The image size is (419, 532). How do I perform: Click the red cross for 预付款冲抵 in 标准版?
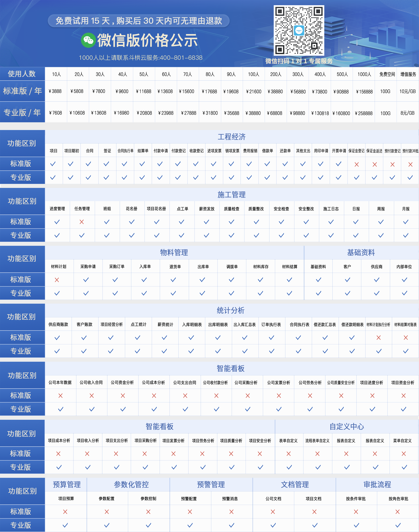coord(410,164)
